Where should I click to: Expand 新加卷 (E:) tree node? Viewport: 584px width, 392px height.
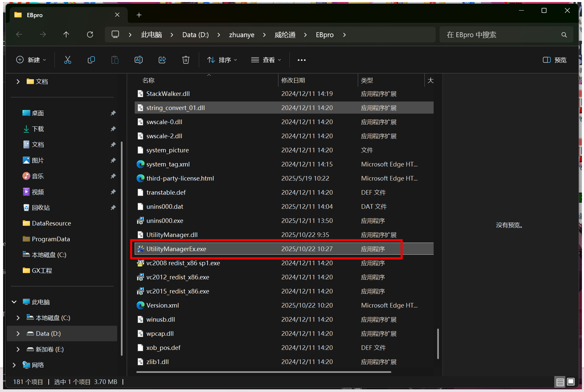tap(18, 349)
